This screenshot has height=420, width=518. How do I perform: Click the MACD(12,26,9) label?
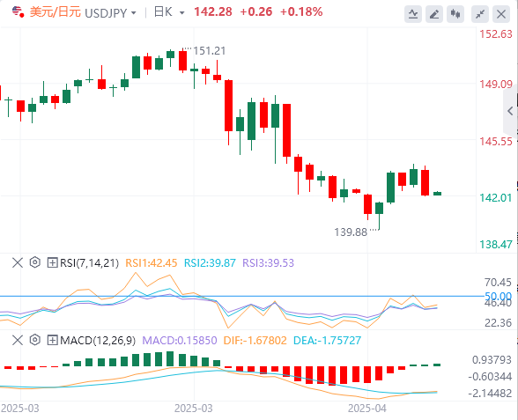pyautogui.click(x=98, y=340)
